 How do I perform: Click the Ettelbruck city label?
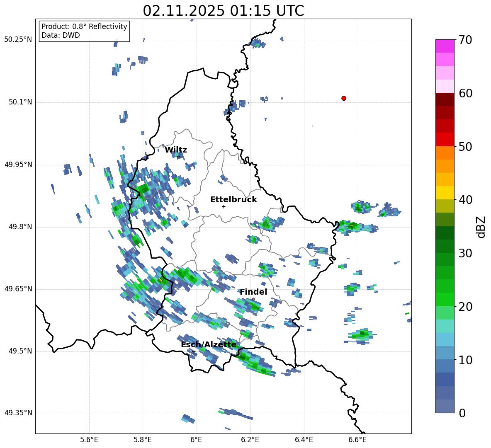pyautogui.click(x=233, y=200)
